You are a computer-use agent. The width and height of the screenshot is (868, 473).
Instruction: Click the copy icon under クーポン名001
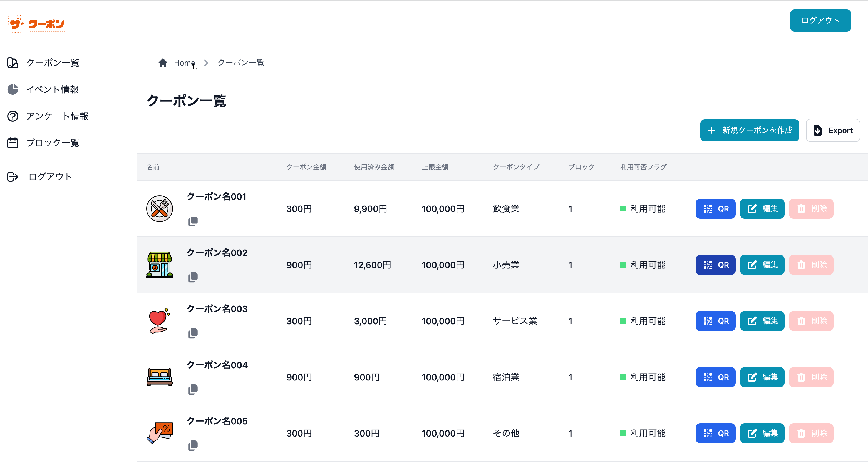[x=193, y=221]
